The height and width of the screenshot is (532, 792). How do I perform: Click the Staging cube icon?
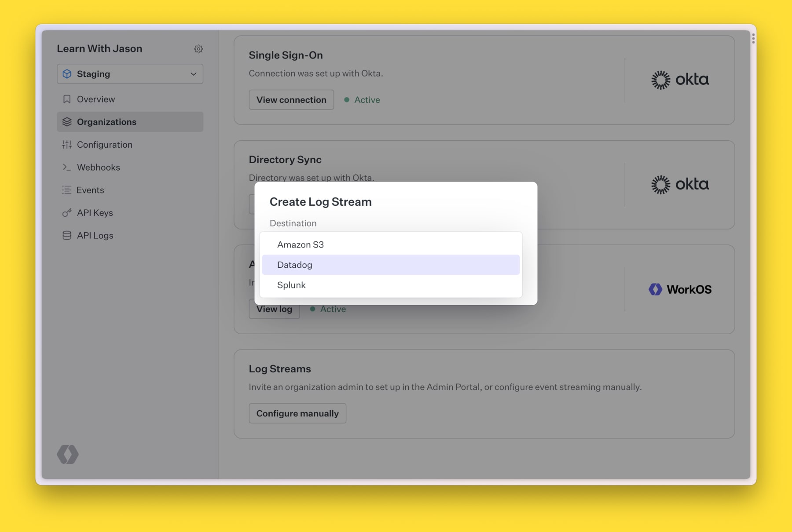click(x=67, y=74)
